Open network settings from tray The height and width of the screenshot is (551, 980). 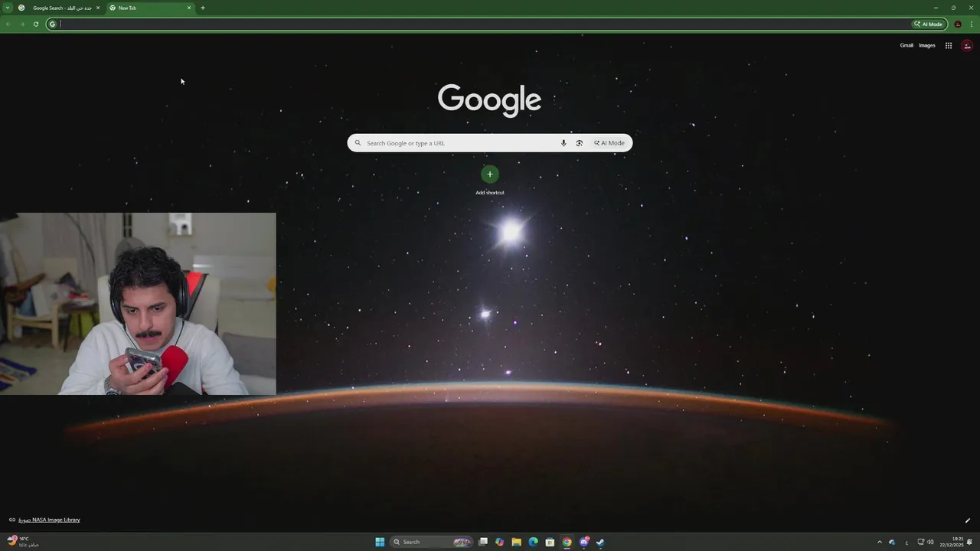pyautogui.click(x=921, y=542)
